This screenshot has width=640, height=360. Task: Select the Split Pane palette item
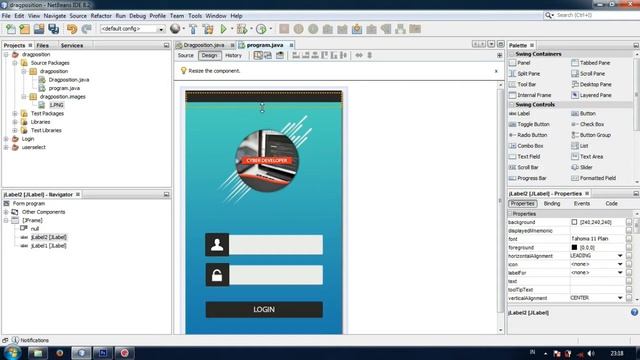pos(524,73)
